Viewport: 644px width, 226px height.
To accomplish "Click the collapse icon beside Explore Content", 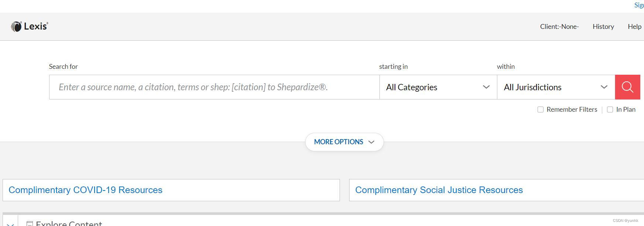I will [x=30, y=224].
